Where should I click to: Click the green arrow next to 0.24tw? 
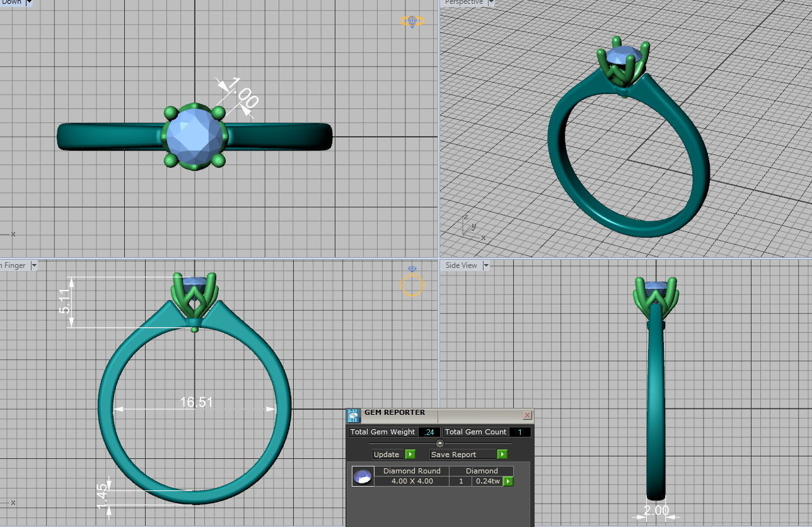point(508,481)
